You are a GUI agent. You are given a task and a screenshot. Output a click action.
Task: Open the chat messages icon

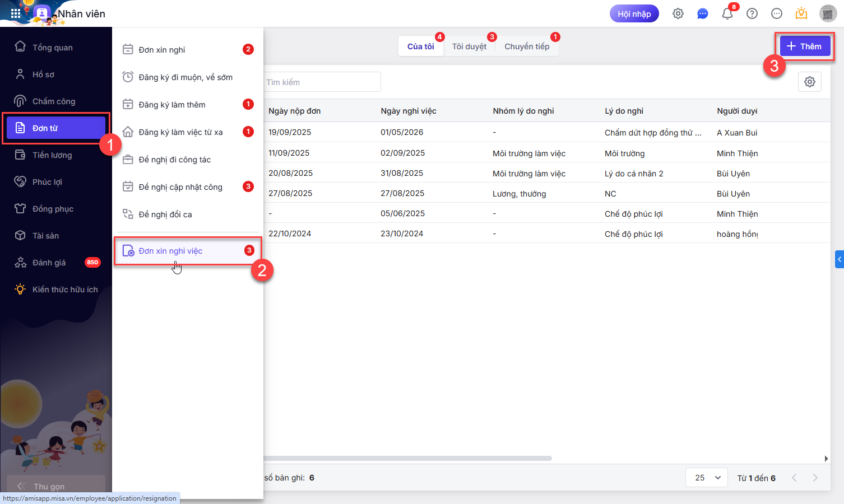click(703, 14)
